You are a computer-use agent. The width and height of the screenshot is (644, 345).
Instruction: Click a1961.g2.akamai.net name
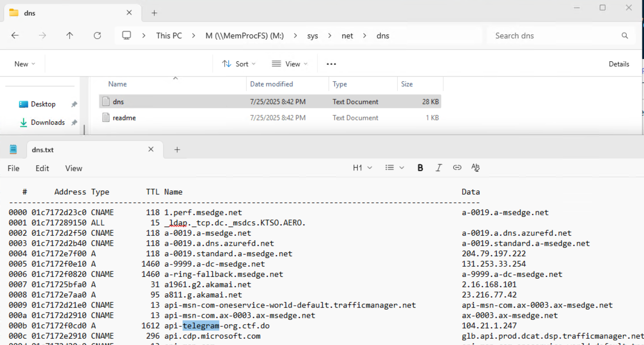coord(208,285)
